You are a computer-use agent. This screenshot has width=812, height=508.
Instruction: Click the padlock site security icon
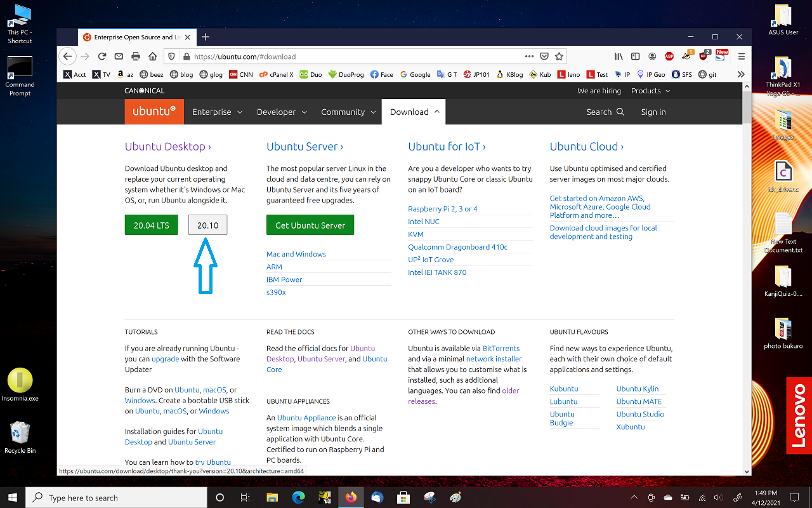point(186,57)
